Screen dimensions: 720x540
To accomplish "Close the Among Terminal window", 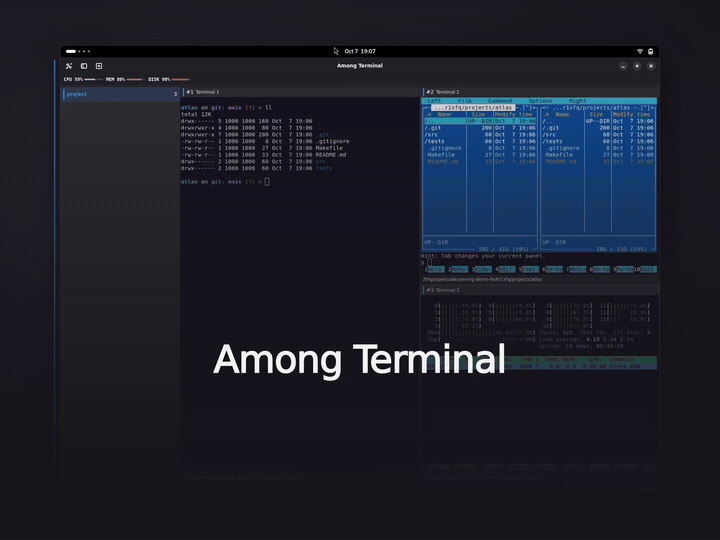I will click(x=651, y=66).
